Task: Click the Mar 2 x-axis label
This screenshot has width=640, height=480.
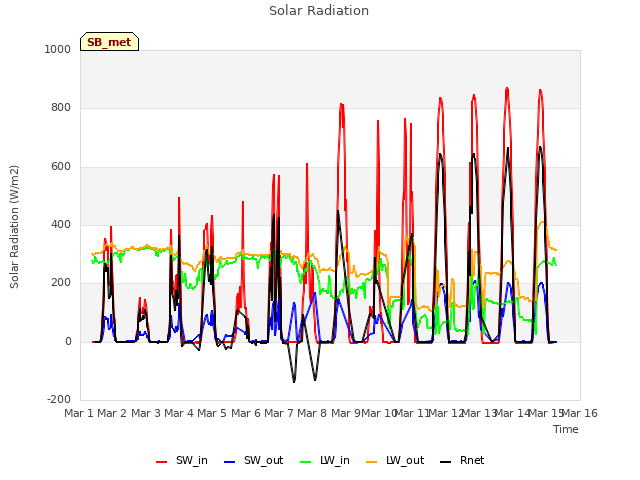Action: pyautogui.click(x=112, y=413)
